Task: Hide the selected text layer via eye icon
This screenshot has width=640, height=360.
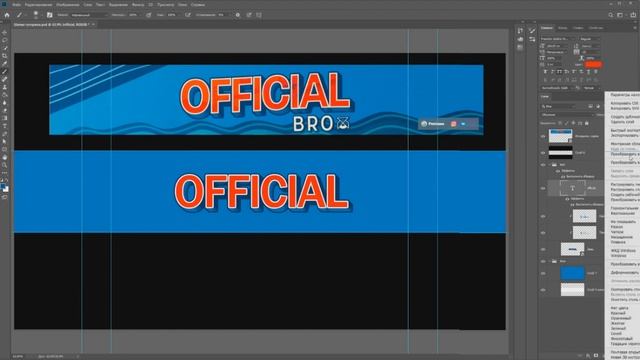Action: click(x=543, y=188)
